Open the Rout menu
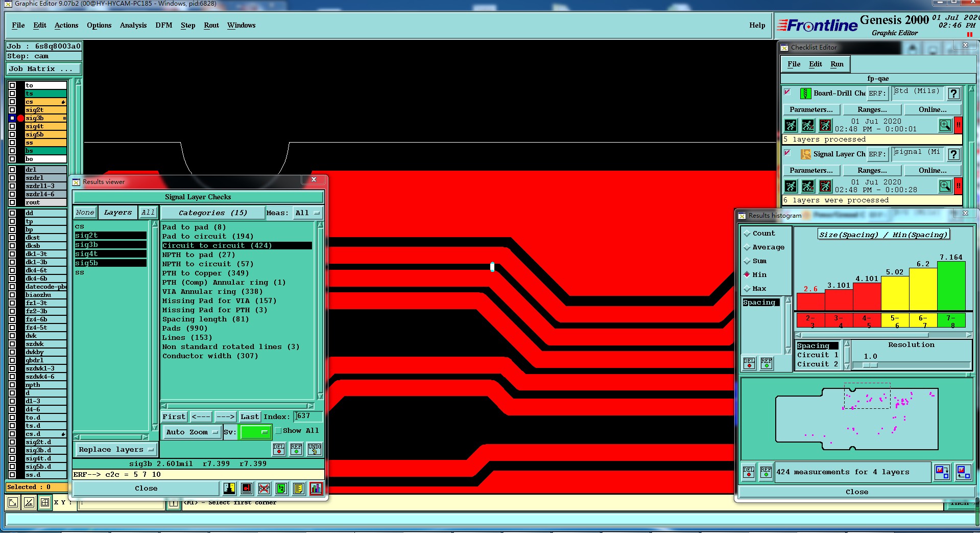The image size is (980, 533). click(211, 26)
